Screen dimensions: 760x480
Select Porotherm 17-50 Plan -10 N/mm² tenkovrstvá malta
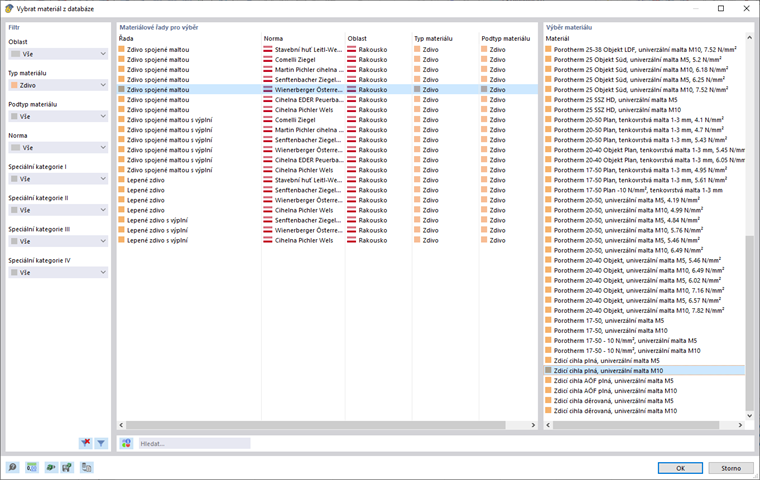(x=645, y=190)
